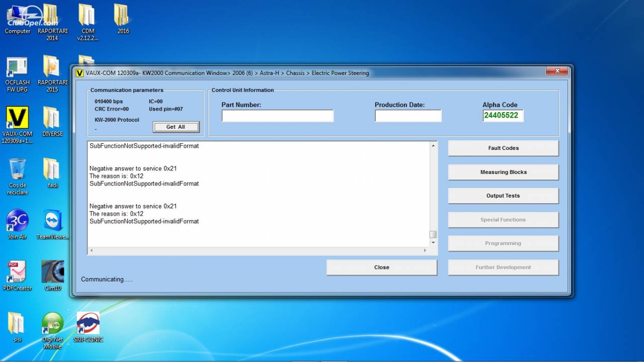The width and height of the screenshot is (644, 362).
Task: Launch the SIUI-CLINIC shortcut
Action: pos(88,327)
